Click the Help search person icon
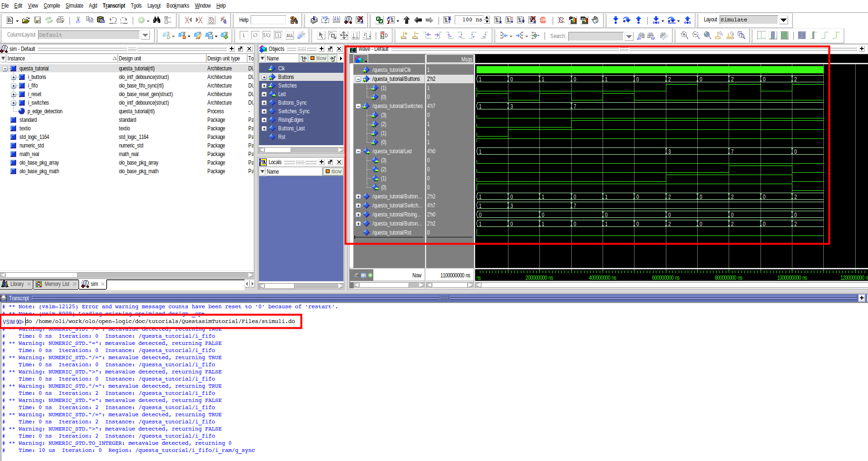The height and width of the screenshot is (461, 868). [294, 20]
